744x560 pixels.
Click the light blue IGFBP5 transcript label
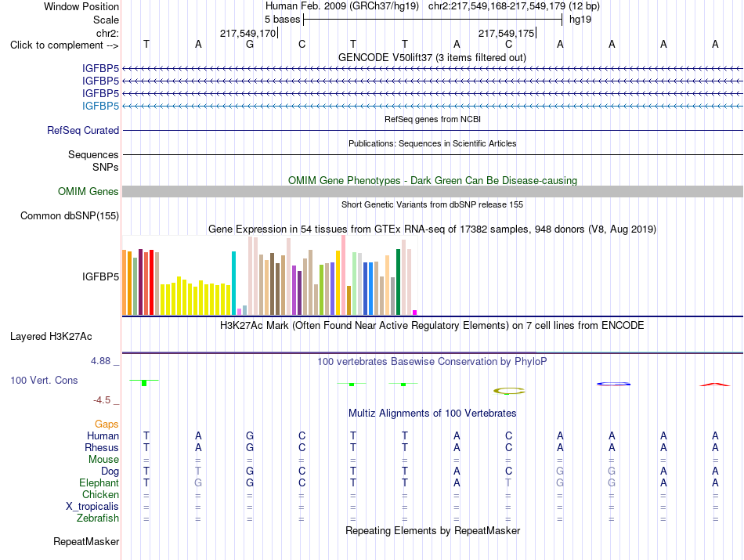click(x=100, y=106)
